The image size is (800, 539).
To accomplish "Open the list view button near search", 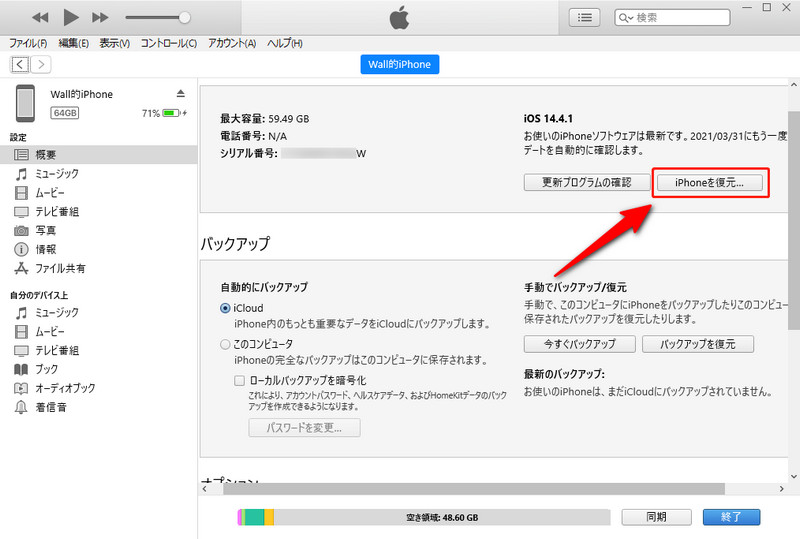I will click(584, 18).
